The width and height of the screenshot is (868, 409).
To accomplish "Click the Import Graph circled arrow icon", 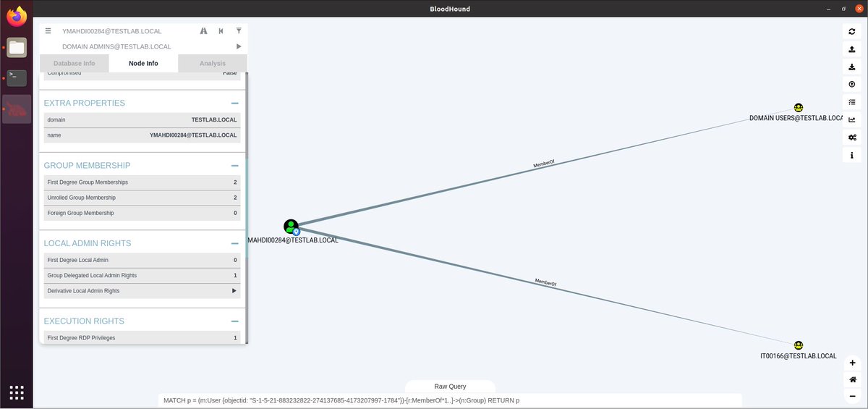I will coord(852,85).
